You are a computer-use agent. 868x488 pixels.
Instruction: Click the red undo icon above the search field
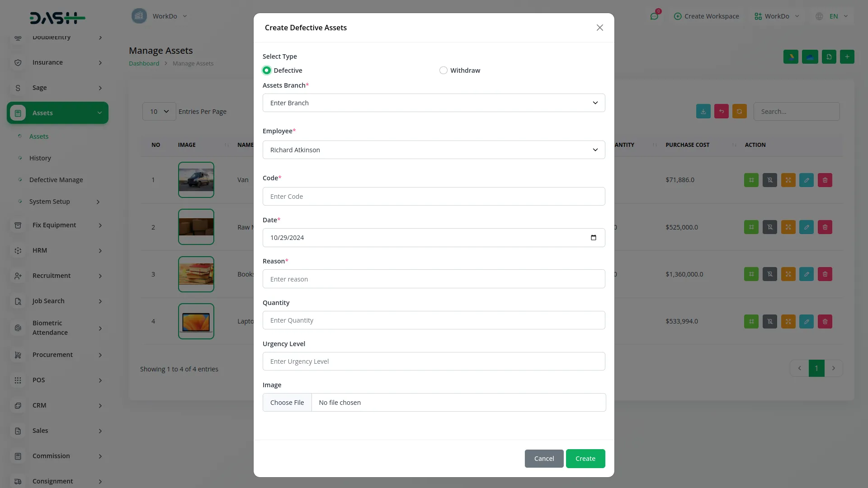pyautogui.click(x=721, y=111)
